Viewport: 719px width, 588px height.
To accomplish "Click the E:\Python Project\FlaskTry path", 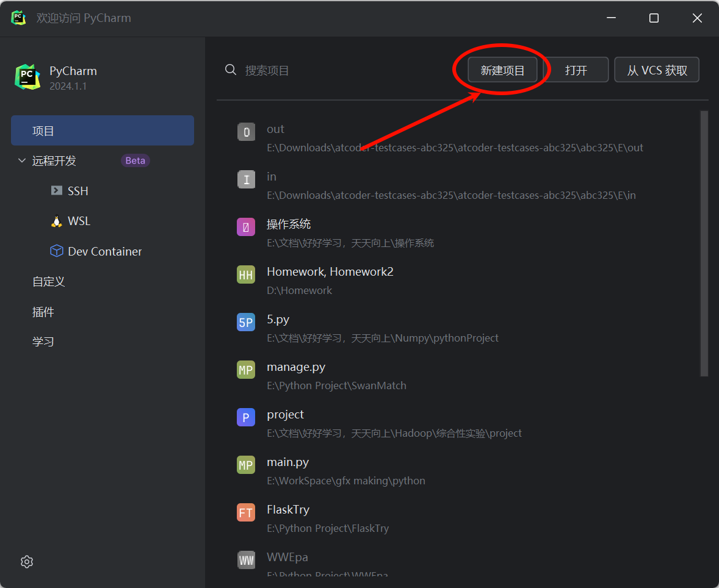I will (x=328, y=528).
